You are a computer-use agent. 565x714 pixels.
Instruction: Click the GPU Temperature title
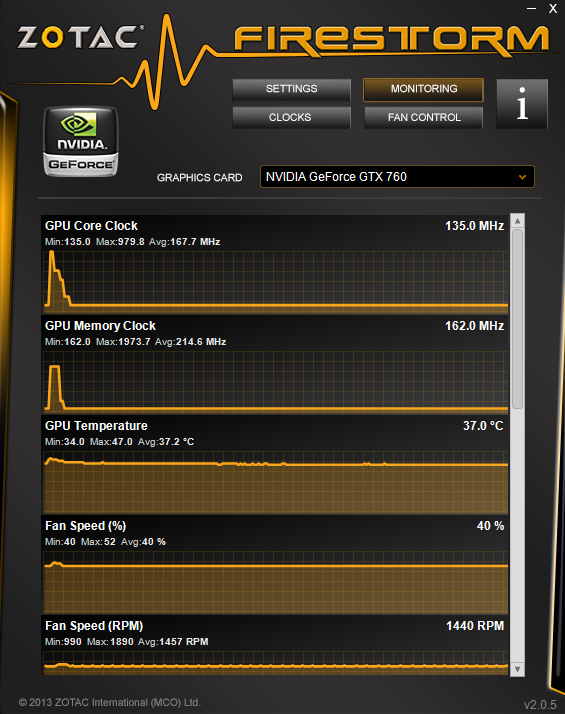tap(96, 426)
